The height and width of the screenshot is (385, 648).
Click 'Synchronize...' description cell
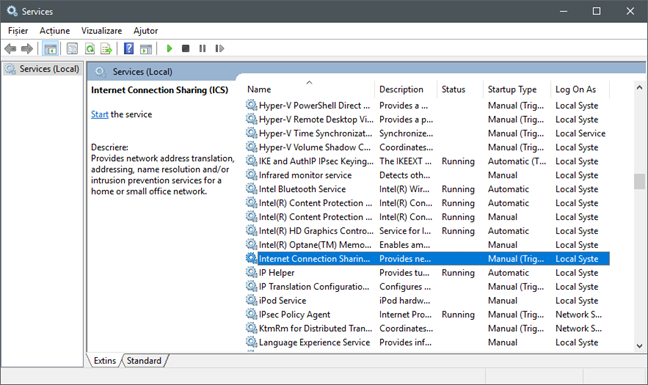pos(406,133)
